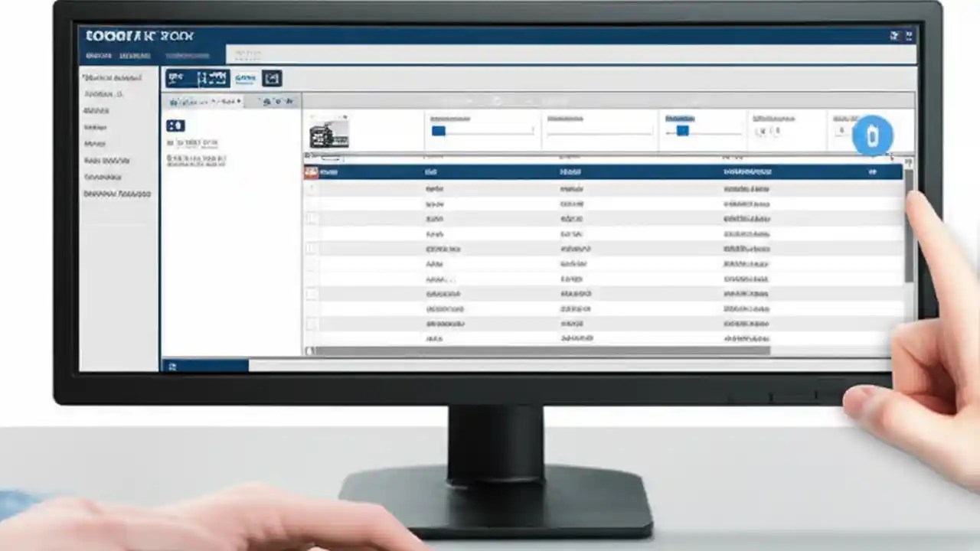
Task: Open the settings icon in the window title bar
Action: pyautogui.click(x=894, y=35)
